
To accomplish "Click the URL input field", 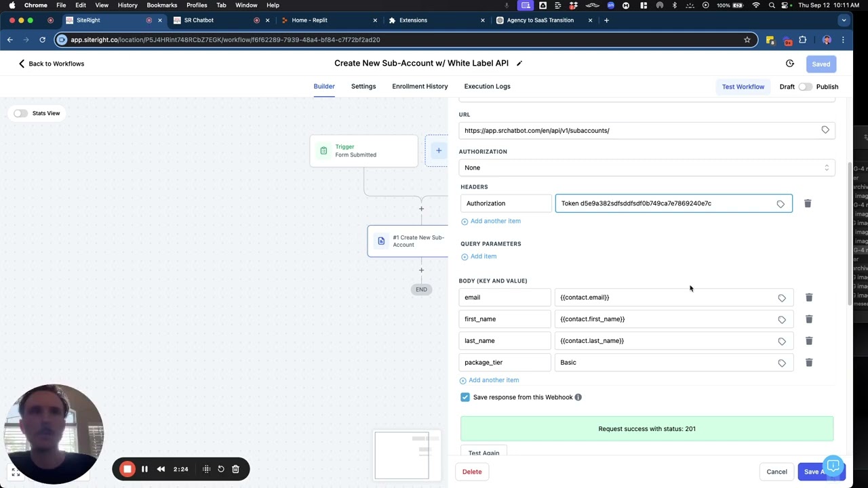I will (647, 130).
